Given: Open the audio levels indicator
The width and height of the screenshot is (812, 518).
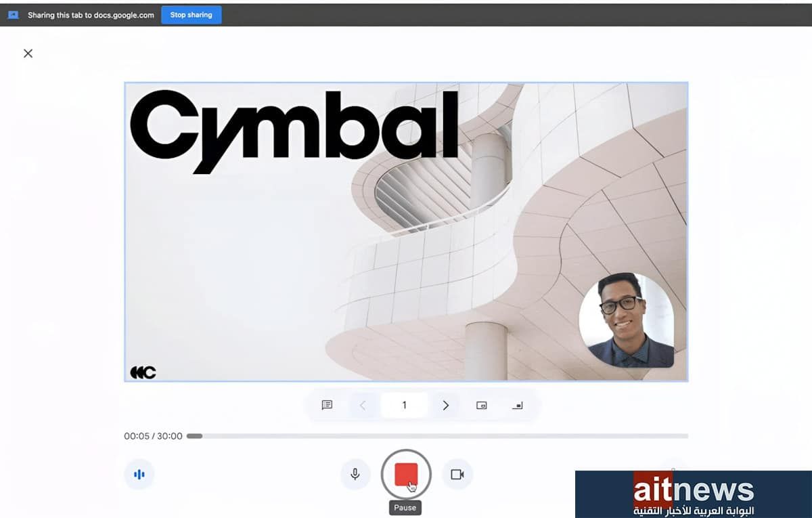Looking at the screenshot, I should tap(139, 474).
